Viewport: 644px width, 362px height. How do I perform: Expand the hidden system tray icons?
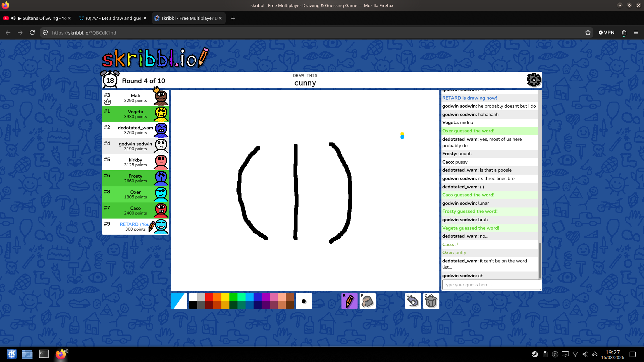pyautogui.click(x=595, y=354)
